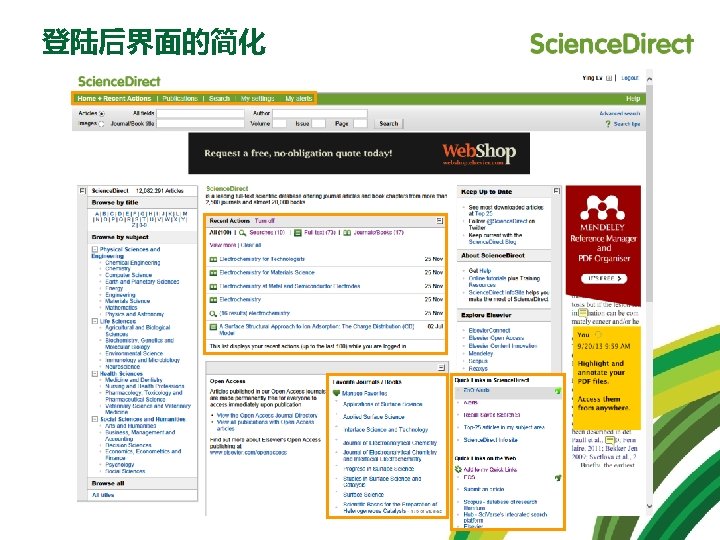Collapse the Keep Up to Date panel
The image size is (720, 540).
(x=557, y=191)
